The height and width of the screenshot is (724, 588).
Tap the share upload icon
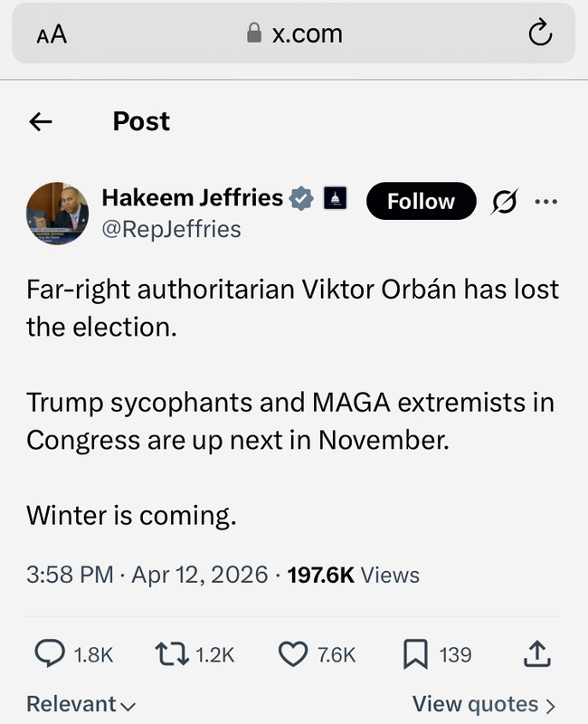point(536,653)
